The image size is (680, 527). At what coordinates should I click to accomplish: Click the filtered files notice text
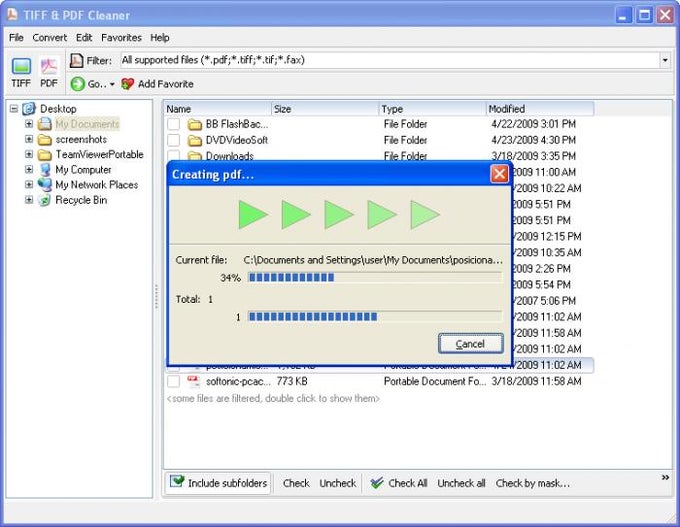click(273, 398)
